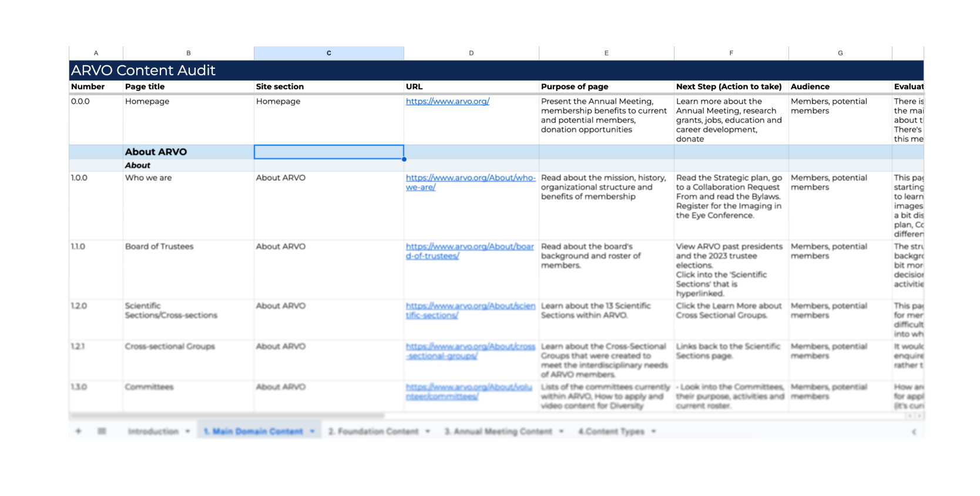Click the Next Step (Action to take) header
The height and width of the screenshot is (496, 980).
coord(731,86)
